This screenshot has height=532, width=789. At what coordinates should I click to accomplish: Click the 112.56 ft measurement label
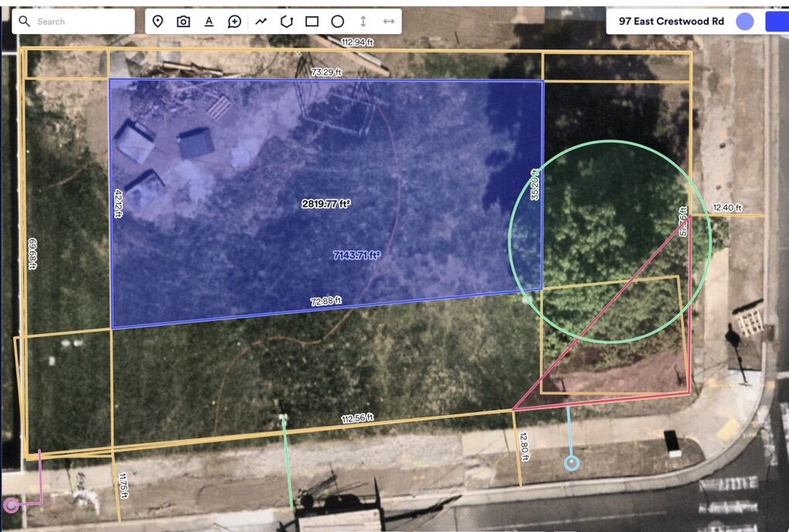click(x=357, y=419)
